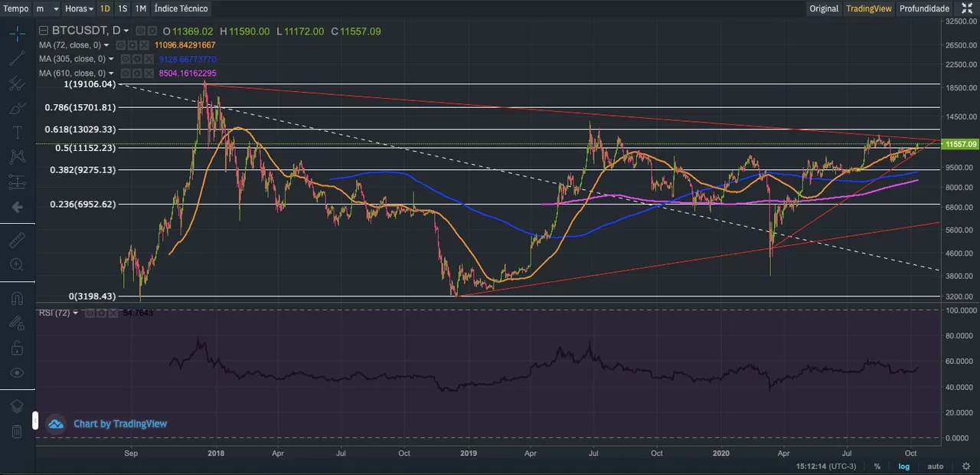Click the trash icon to remove drawings
980x475 pixels.
point(17,431)
